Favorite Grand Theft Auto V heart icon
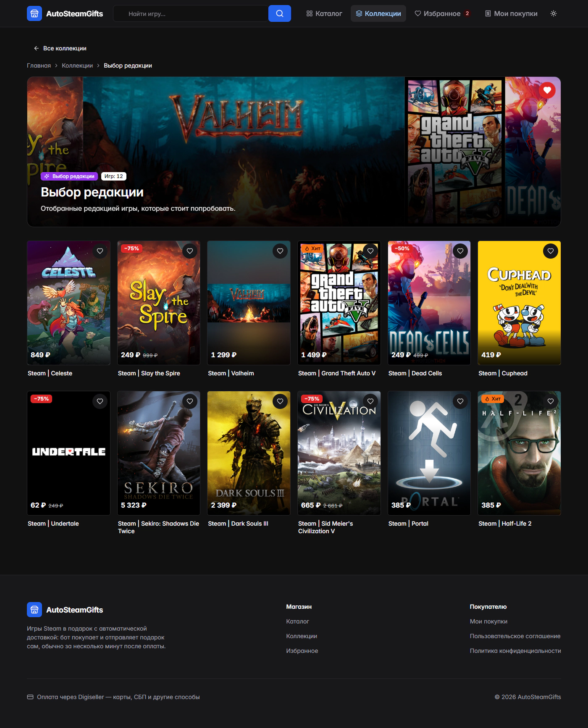Screen dimensions: 588x728 coord(370,251)
